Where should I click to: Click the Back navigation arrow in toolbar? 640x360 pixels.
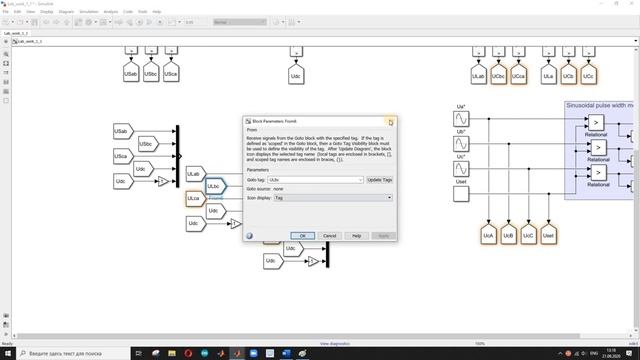point(46,22)
